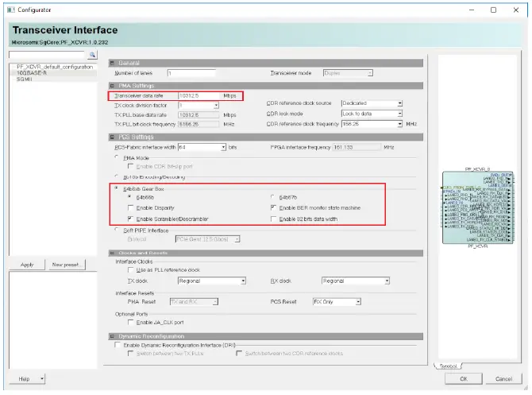Click the Cancel button
The height and width of the screenshot is (395, 532).
pyautogui.click(x=503, y=378)
